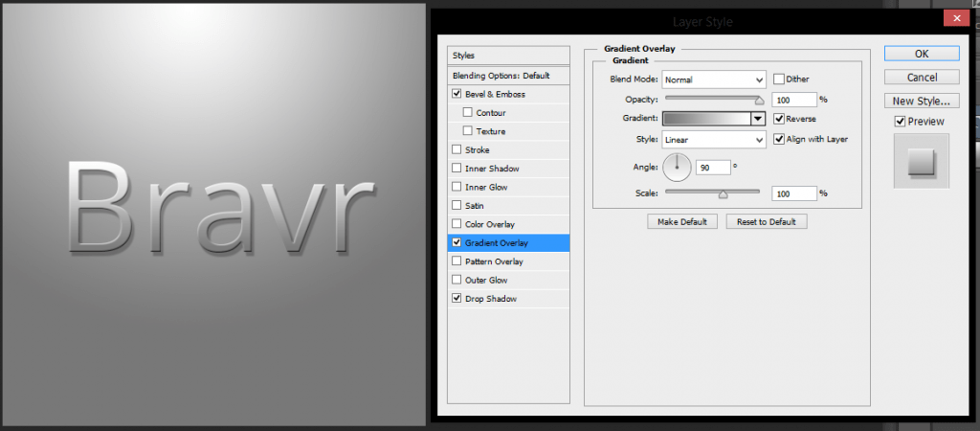Image resolution: width=980 pixels, height=431 pixels.
Task: Enable the Satin checkbox
Action: 457,205
